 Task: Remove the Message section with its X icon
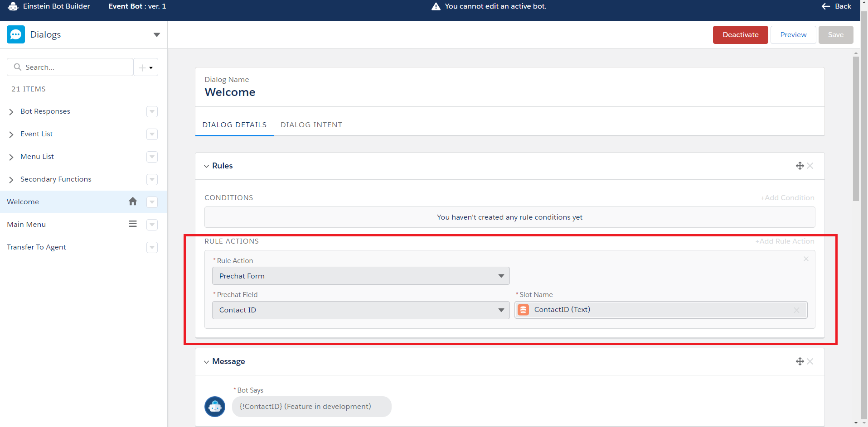point(810,361)
